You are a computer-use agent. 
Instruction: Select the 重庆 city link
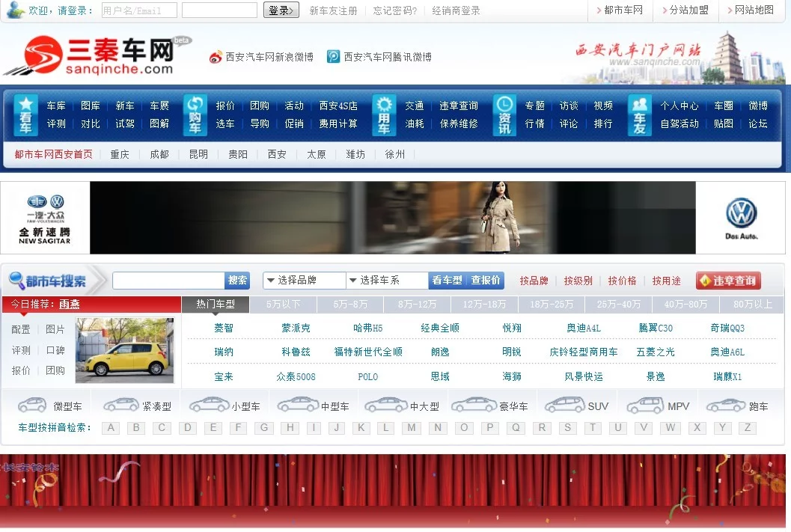click(120, 154)
